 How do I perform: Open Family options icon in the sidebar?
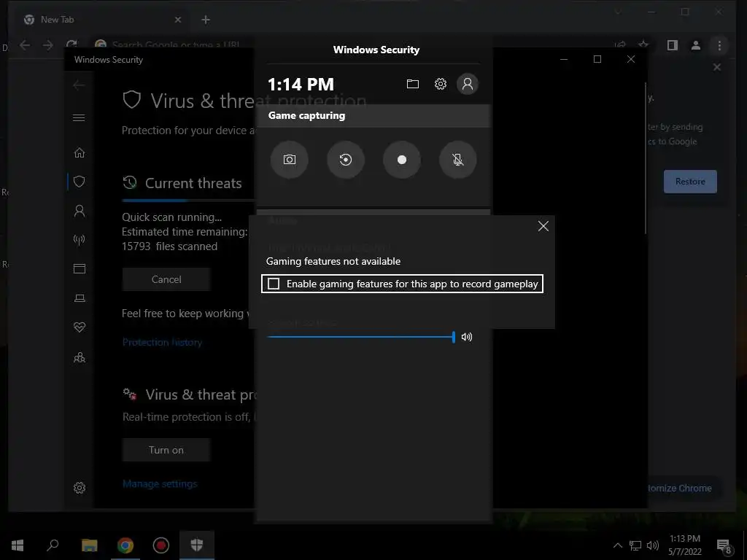[80, 357]
